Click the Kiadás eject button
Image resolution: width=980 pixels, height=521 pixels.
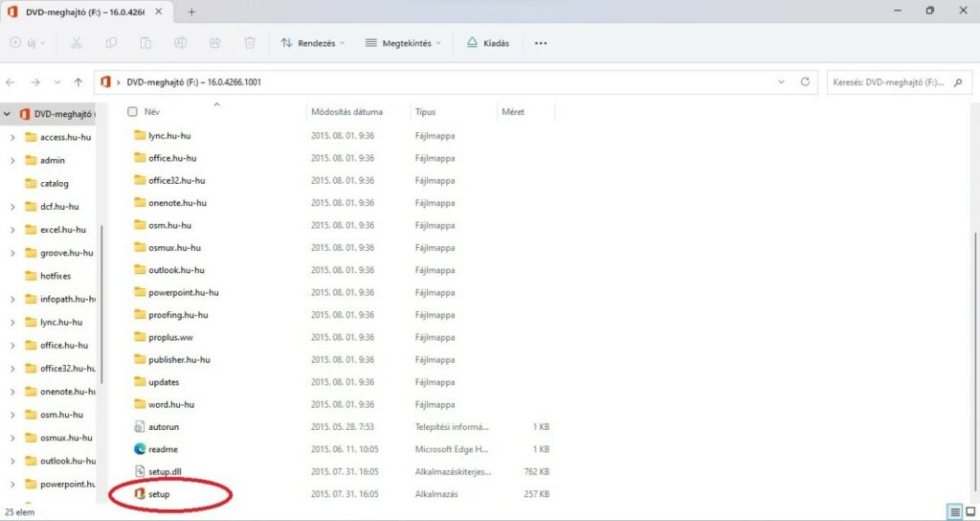tap(488, 43)
